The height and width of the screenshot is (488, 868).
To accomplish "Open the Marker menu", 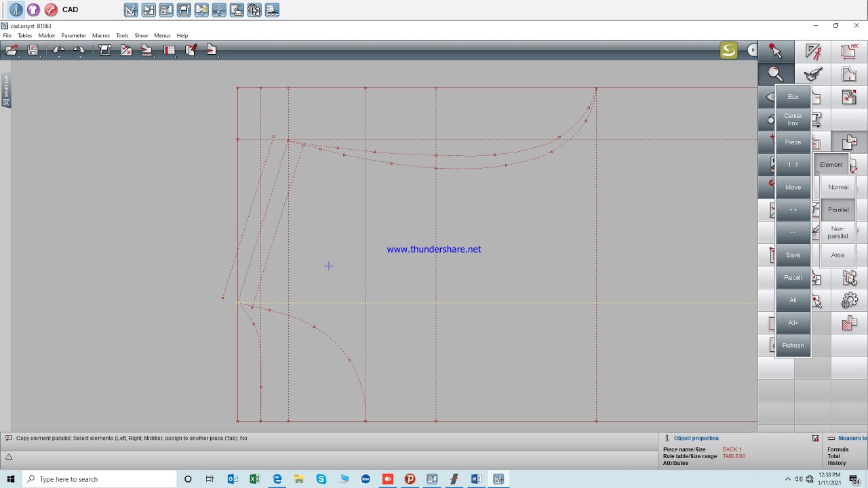I will (x=47, y=35).
